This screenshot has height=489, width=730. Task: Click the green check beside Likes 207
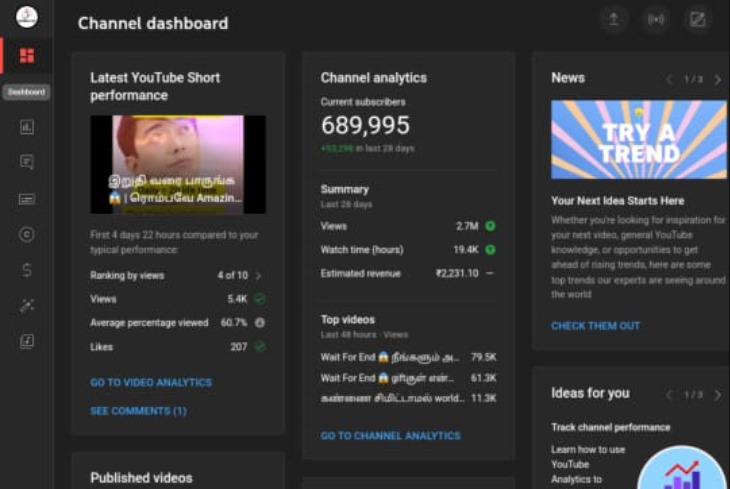pos(260,346)
